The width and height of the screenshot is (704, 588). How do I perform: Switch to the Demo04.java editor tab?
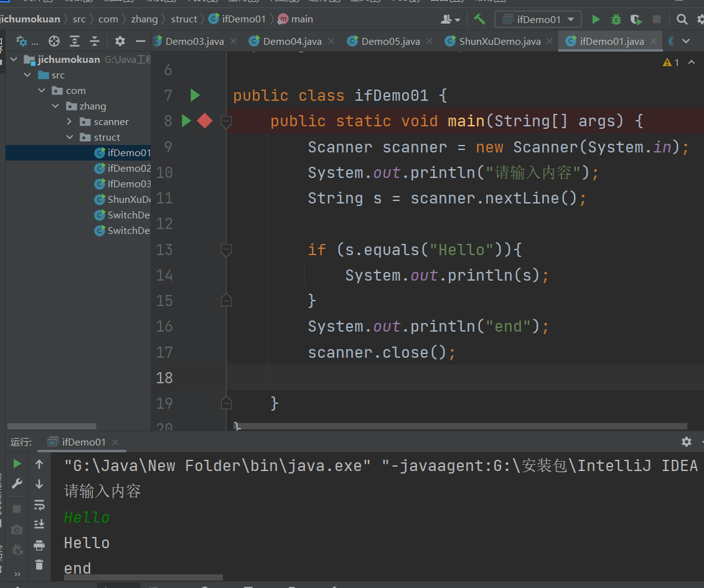point(292,42)
